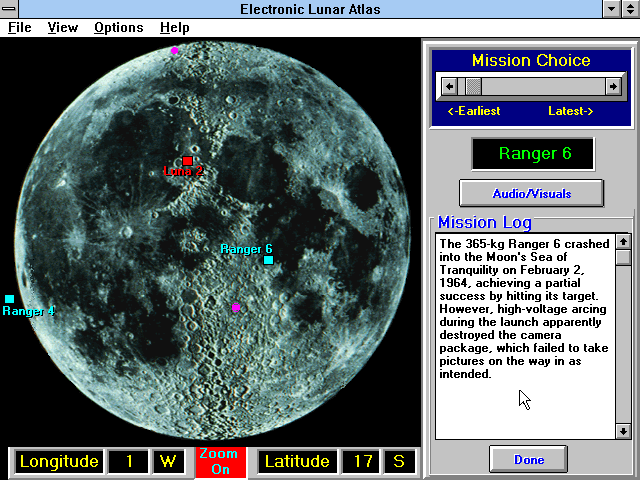Image resolution: width=640 pixels, height=480 pixels.
Task: Click the title bar maximize/restore arrows
Action: 631,9
